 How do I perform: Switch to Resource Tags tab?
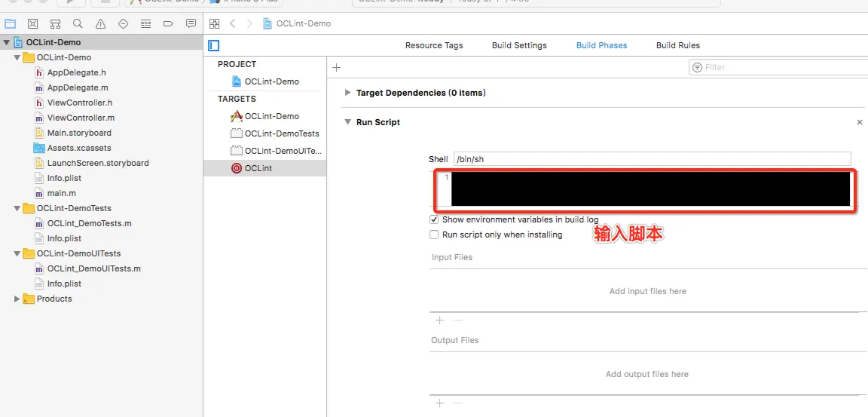coord(434,45)
